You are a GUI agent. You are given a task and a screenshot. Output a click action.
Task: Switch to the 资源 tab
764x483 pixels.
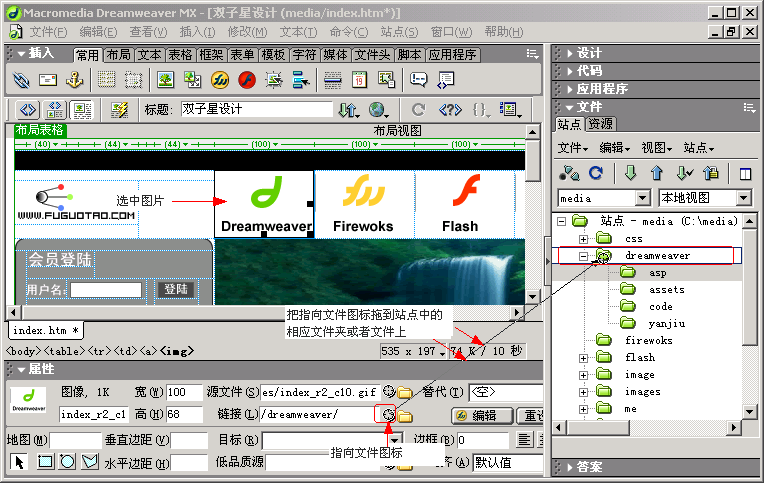(600, 124)
